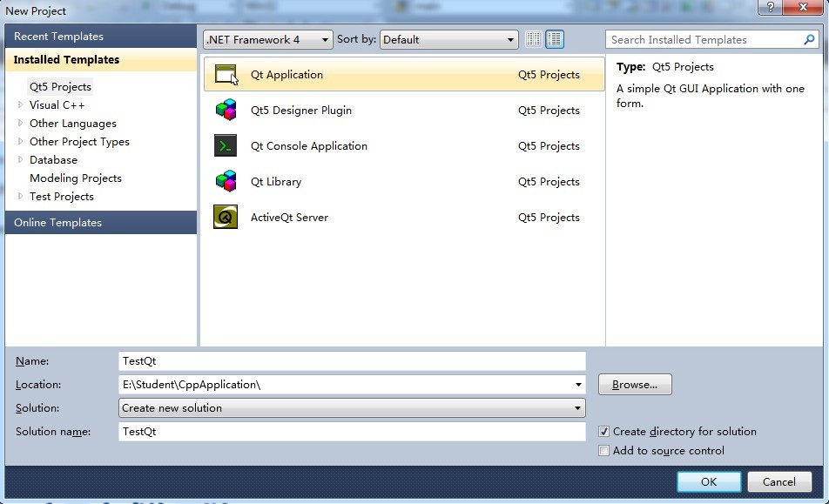Click the Qt Application template icon
This screenshot has height=504, width=829.
point(226,75)
